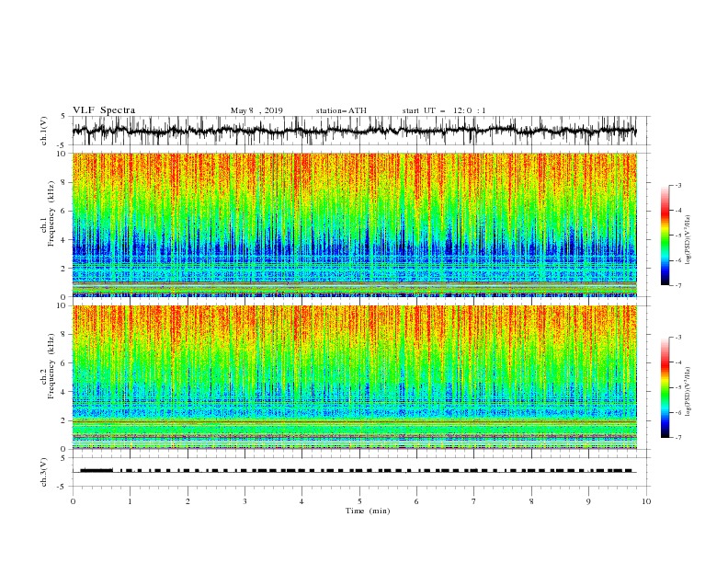Click the 2 tick on the time axis

click(x=188, y=501)
